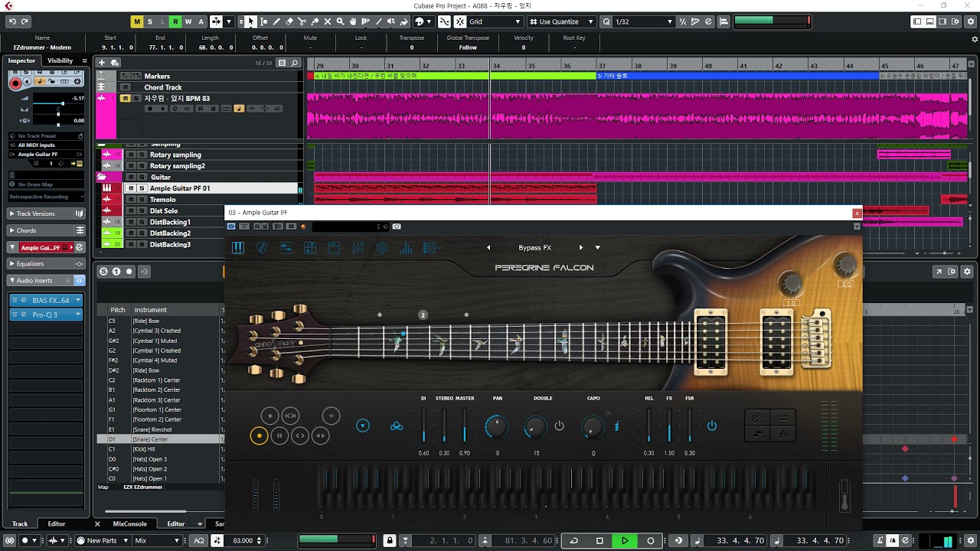Open the BIAS FX insert slot dropdown

coord(78,300)
